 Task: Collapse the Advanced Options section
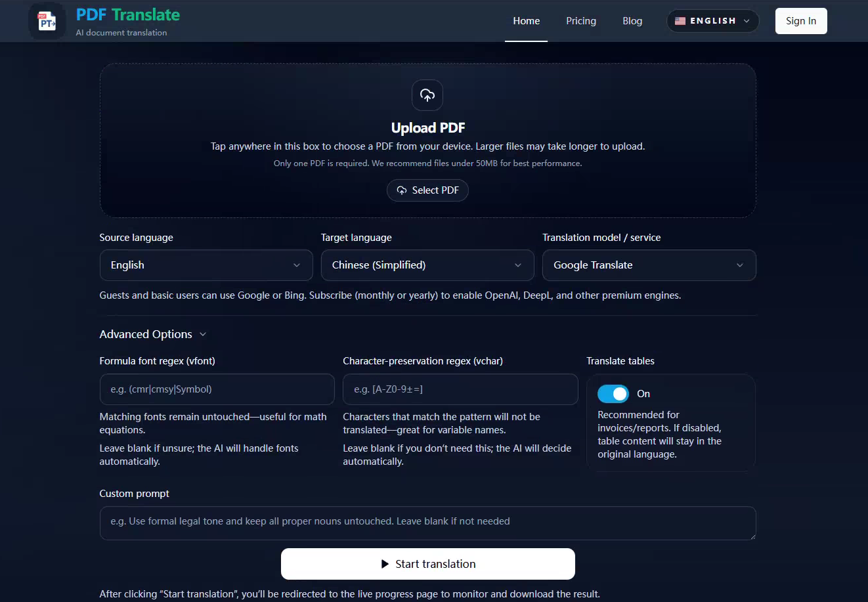[153, 334]
